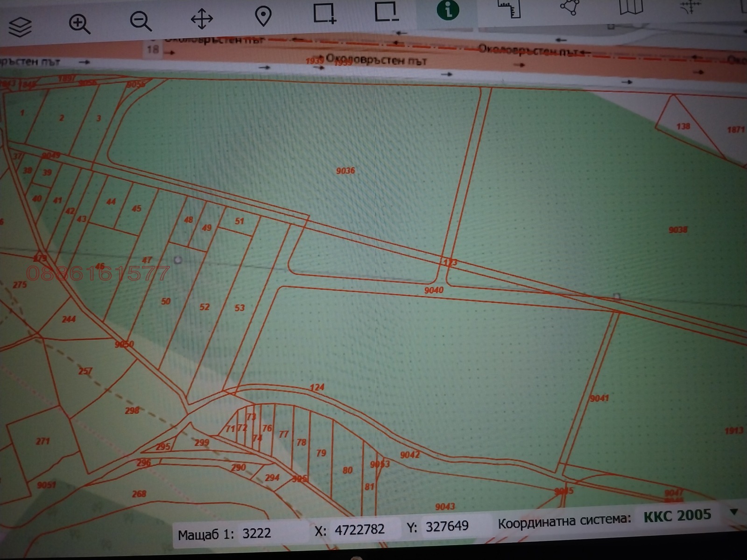Open the folded map icon
The width and height of the screenshot is (747, 560).
pyautogui.click(x=631, y=7)
